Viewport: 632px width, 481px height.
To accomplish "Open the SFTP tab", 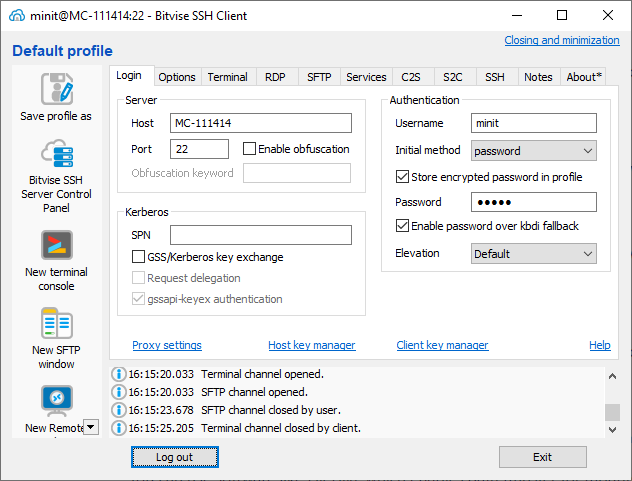I will (x=319, y=77).
